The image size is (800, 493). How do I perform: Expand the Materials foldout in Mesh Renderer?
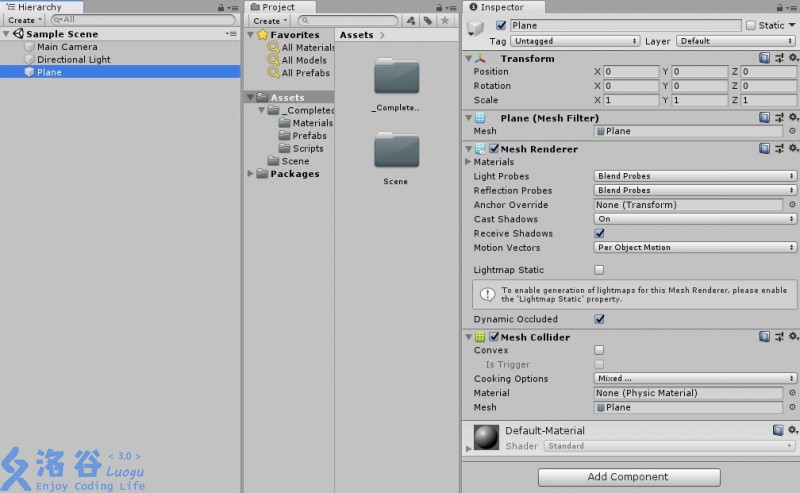pos(468,162)
